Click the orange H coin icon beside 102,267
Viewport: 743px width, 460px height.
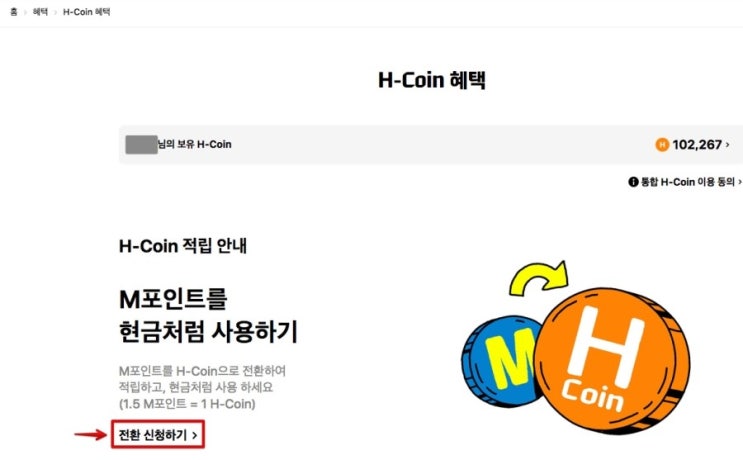click(662, 144)
